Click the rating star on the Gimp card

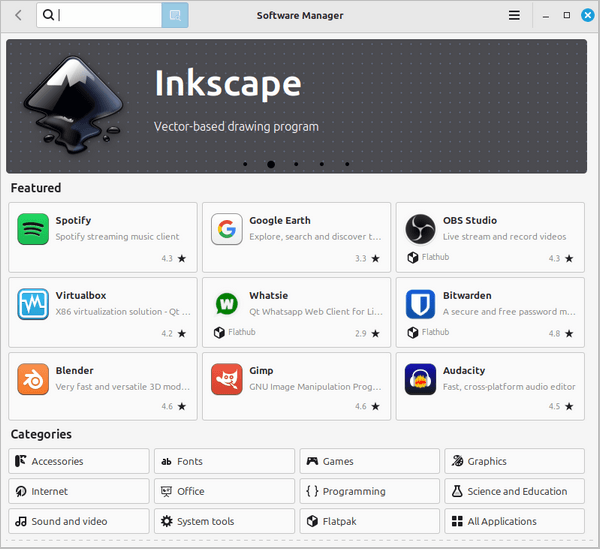click(x=376, y=406)
